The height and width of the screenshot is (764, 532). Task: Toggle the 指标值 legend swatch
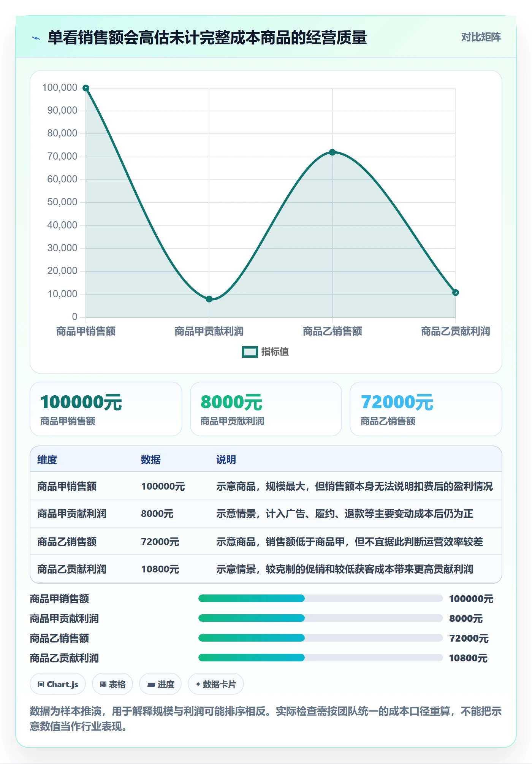point(250,352)
